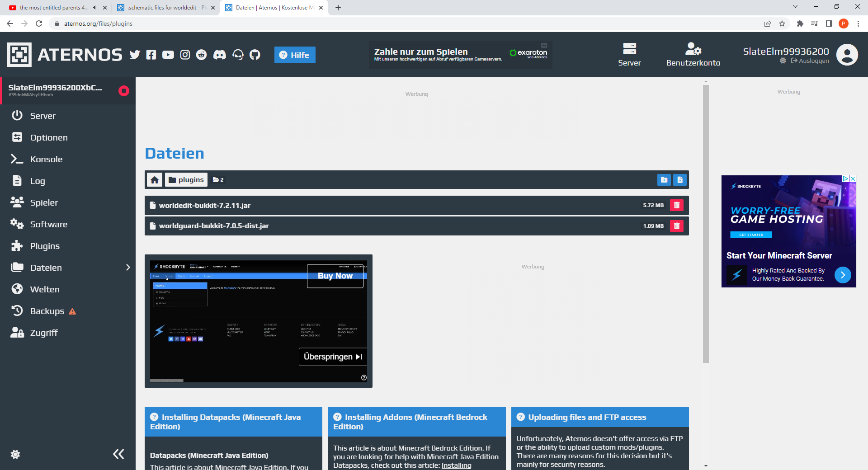Open Aternos Instagram icon
This screenshot has width=868, height=470.
(x=185, y=55)
